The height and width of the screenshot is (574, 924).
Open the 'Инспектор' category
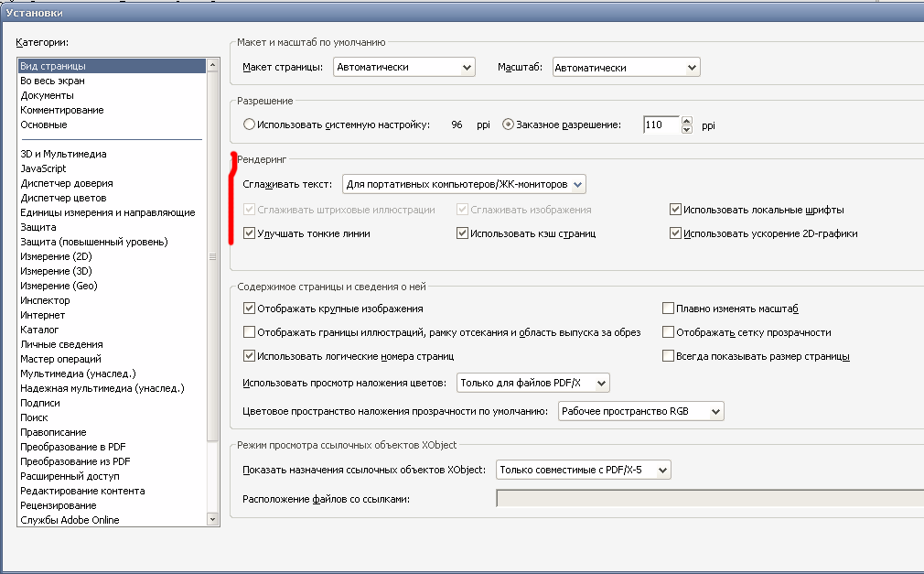45,300
